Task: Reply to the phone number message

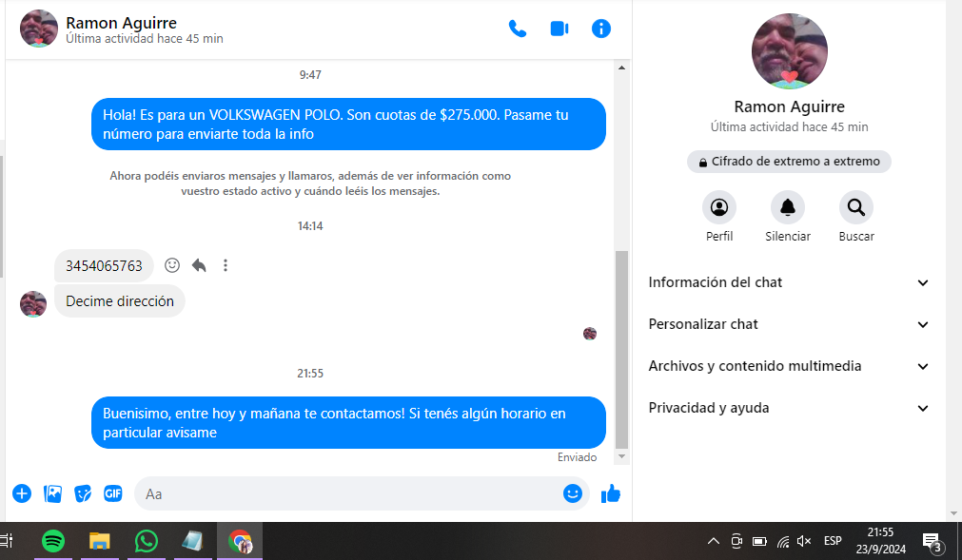Action: point(199,265)
